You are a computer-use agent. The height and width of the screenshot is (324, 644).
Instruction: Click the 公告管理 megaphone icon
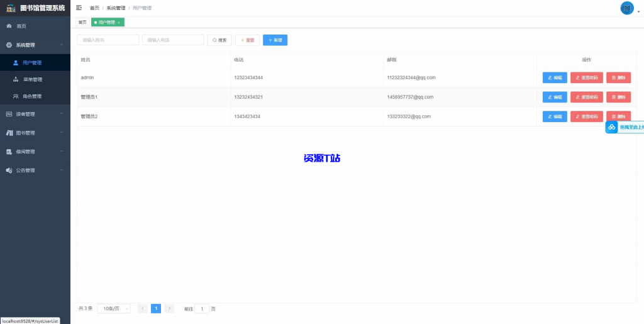[x=9, y=170]
